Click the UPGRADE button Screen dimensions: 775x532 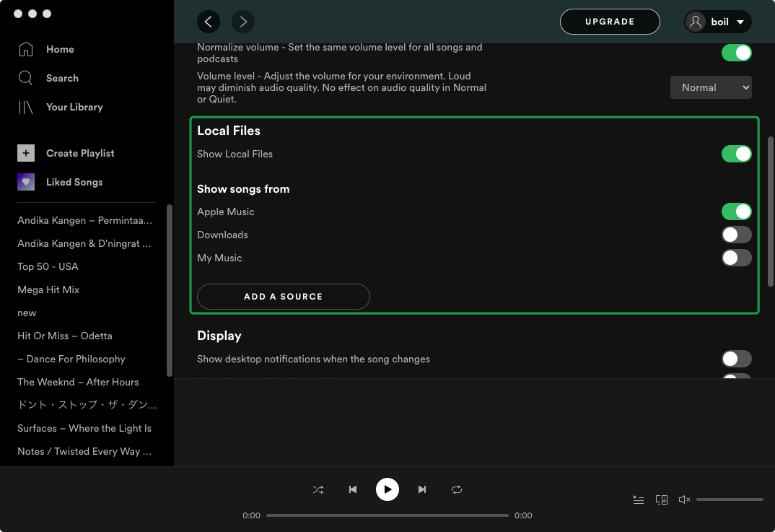click(610, 22)
